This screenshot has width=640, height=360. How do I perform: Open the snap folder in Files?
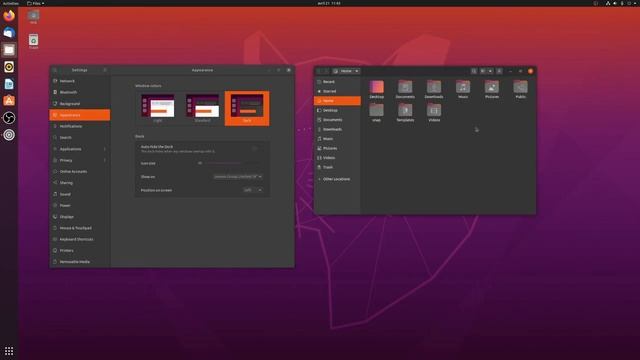point(376,113)
